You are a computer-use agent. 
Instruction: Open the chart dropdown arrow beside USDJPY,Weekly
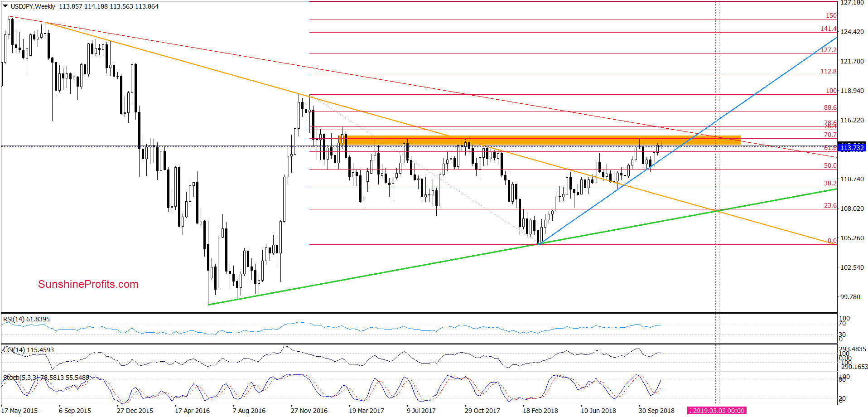[x=5, y=6]
